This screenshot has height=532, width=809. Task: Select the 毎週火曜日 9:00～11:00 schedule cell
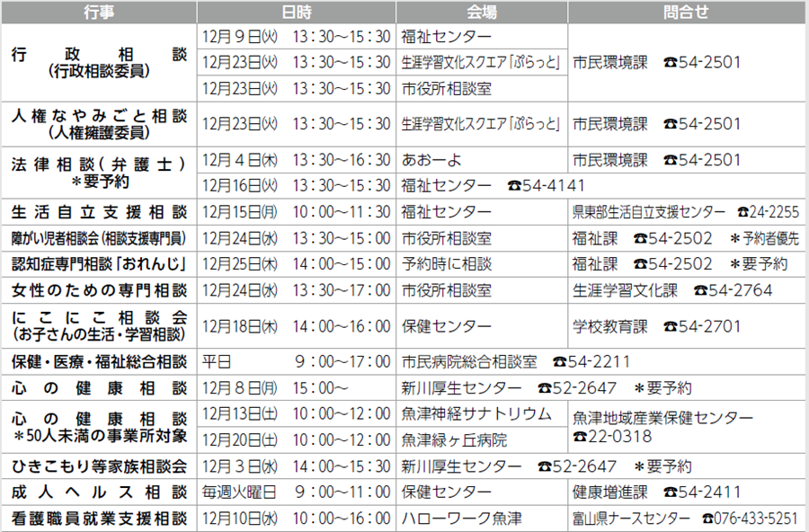pyautogui.click(x=296, y=492)
